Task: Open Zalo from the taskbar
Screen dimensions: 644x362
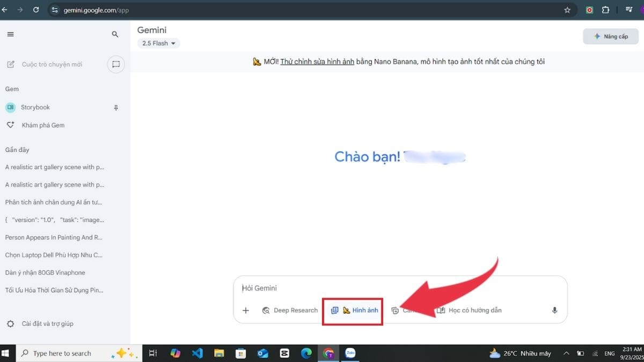Action: point(350,353)
